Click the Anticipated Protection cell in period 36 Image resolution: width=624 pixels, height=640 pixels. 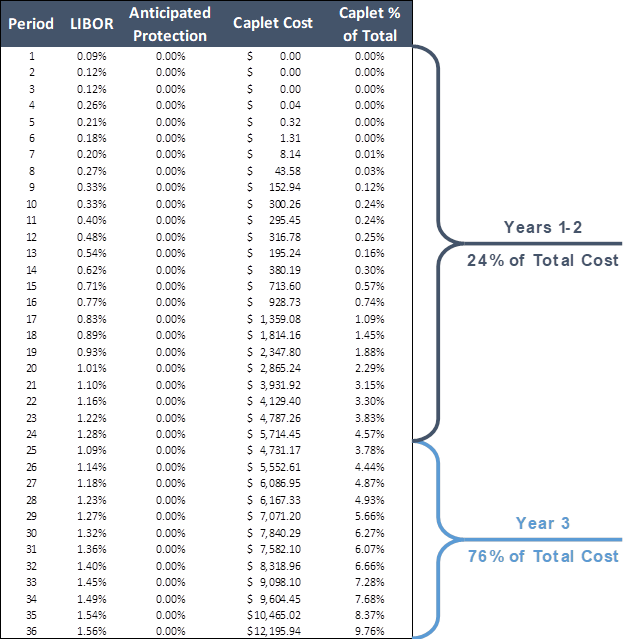170,631
